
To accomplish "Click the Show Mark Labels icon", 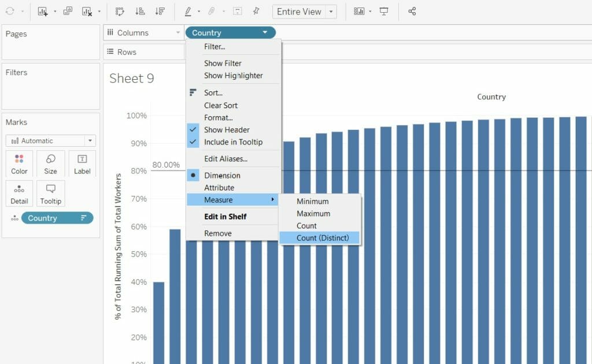I will pyautogui.click(x=238, y=12).
